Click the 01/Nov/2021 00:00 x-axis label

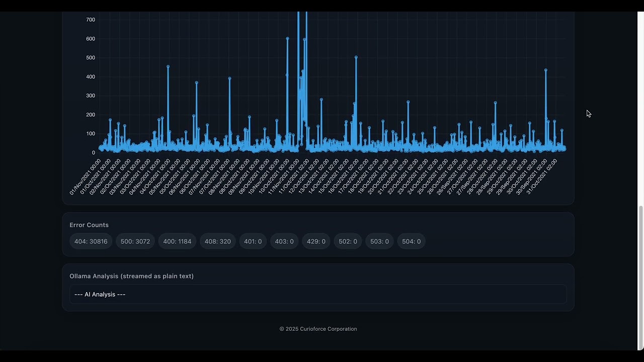(x=86, y=178)
